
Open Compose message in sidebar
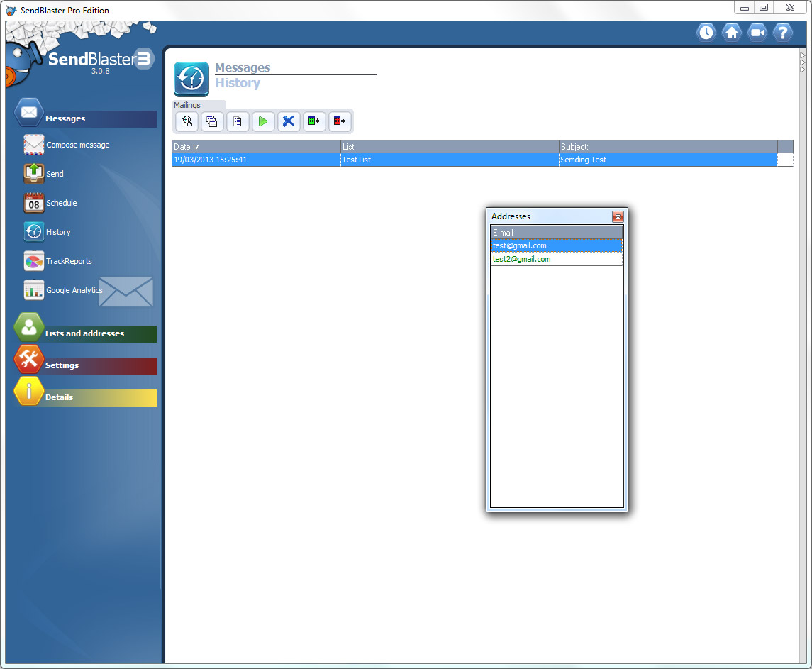[x=77, y=145]
